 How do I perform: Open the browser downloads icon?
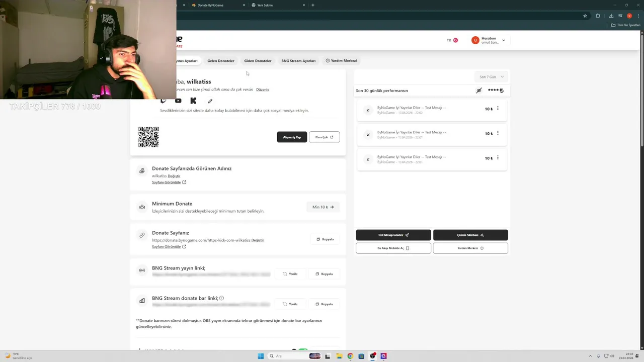pyautogui.click(x=611, y=16)
